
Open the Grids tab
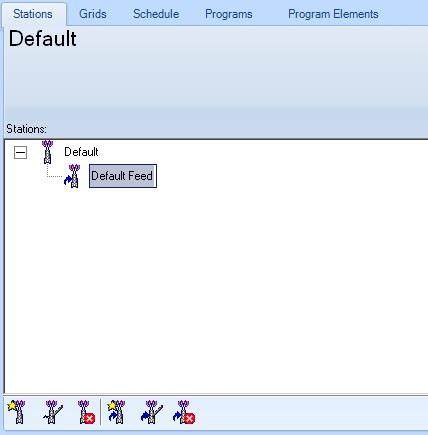click(93, 14)
